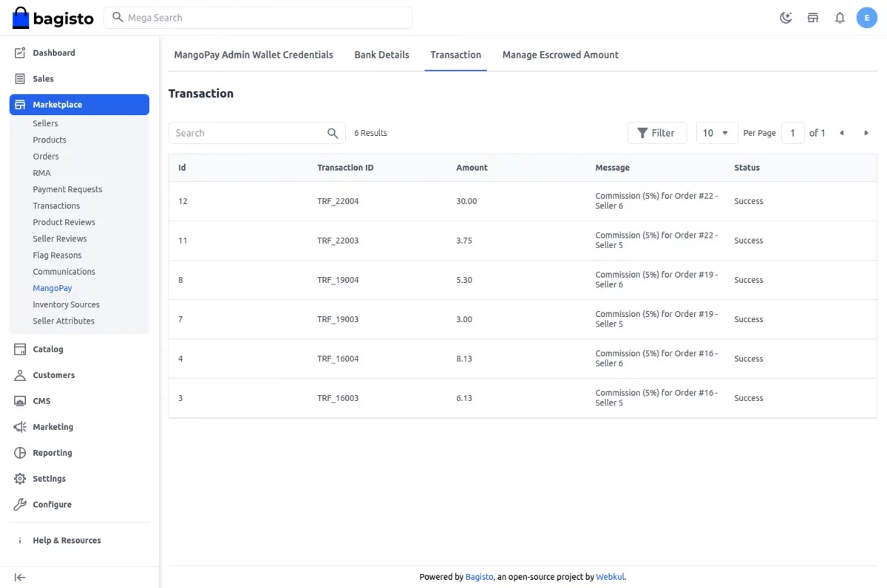Click the Sales sidebar icon
887x588 pixels.
(20, 79)
